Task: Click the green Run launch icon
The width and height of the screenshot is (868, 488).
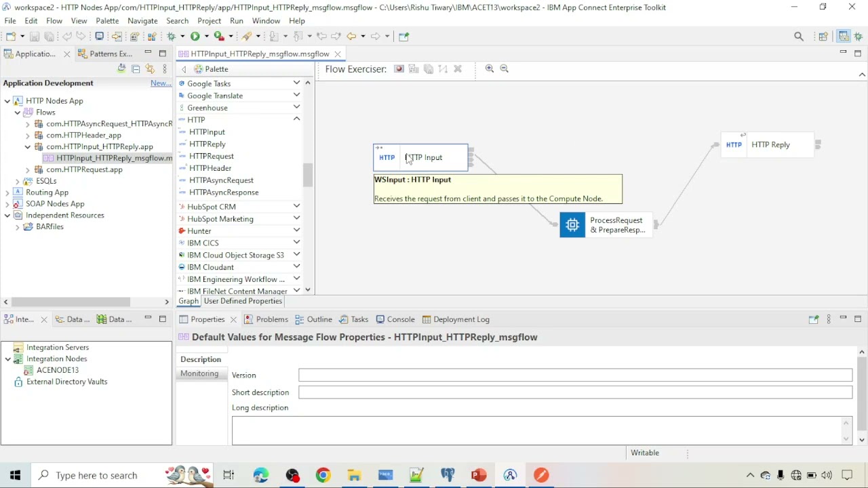Action: 195,36
